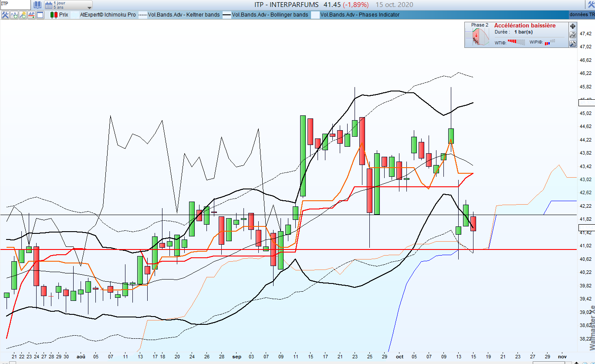Click the candlestick Prix style icon
This screenshot has height=364, width=595.
(54, 15)
